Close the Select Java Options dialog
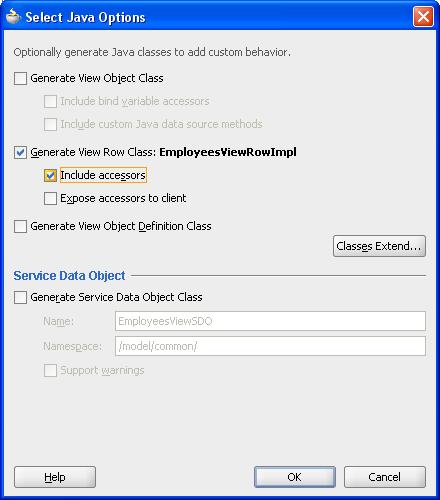Viewport: 440px width, 500px height. coord(423,16)
